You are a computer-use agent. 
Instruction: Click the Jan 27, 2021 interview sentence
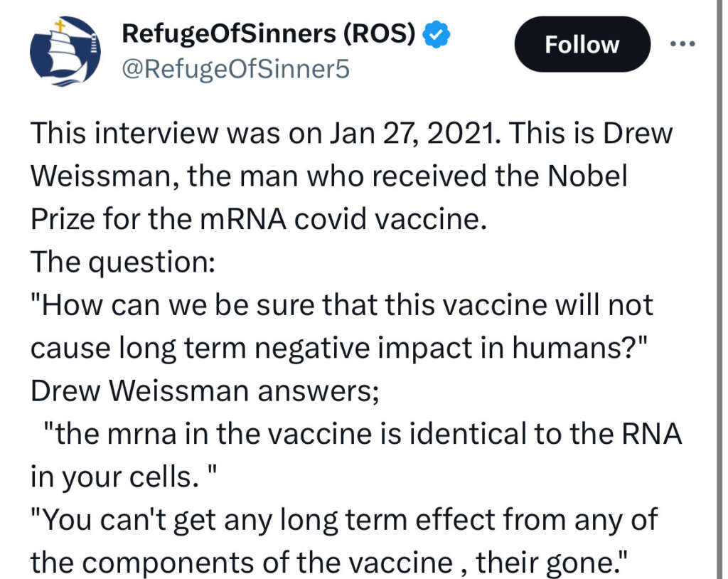coord(352,133)
